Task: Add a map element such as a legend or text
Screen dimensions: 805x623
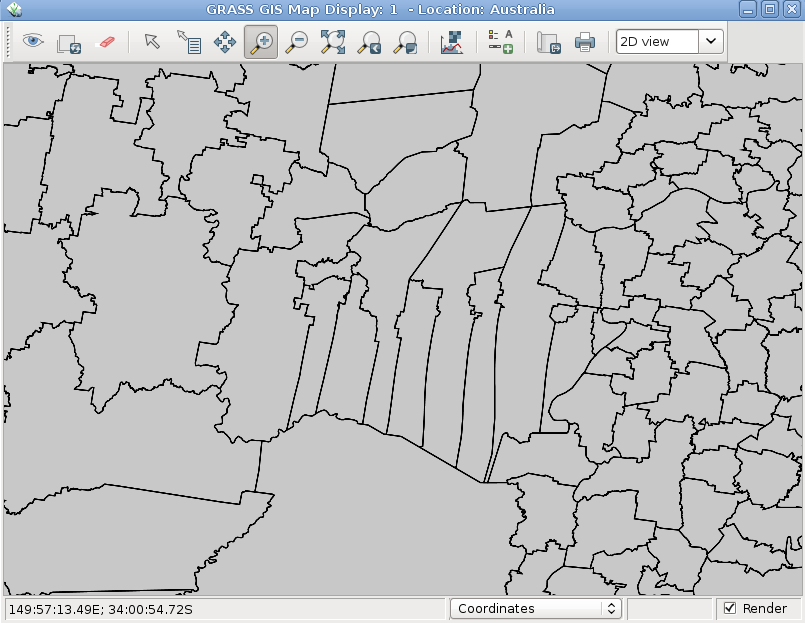Action: coord(500,42)
